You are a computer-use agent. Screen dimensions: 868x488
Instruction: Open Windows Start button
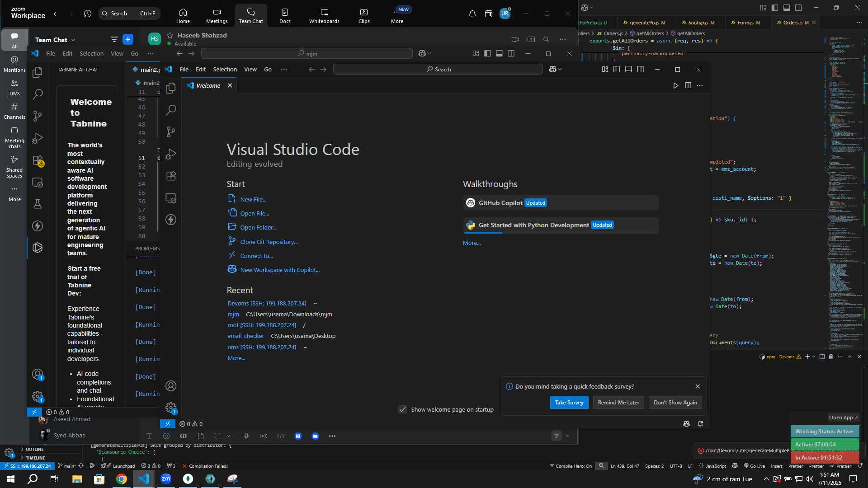(11, 479)
